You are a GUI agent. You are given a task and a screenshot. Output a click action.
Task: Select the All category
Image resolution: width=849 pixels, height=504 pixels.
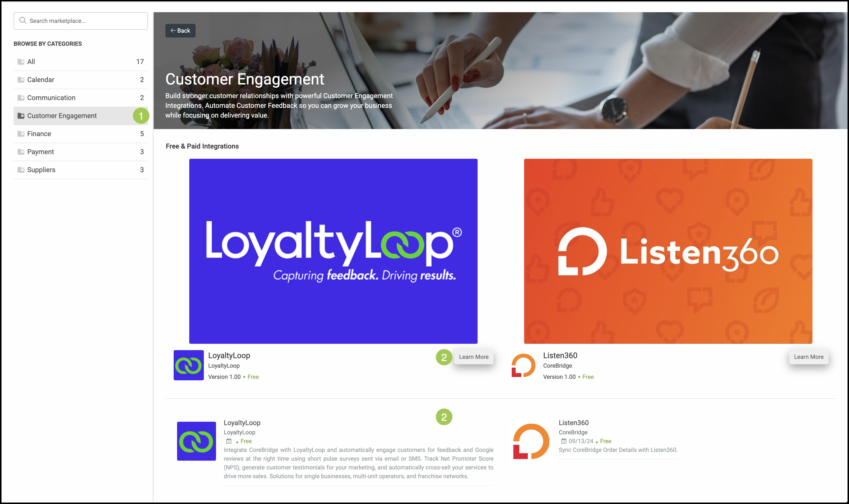(81, 62)
